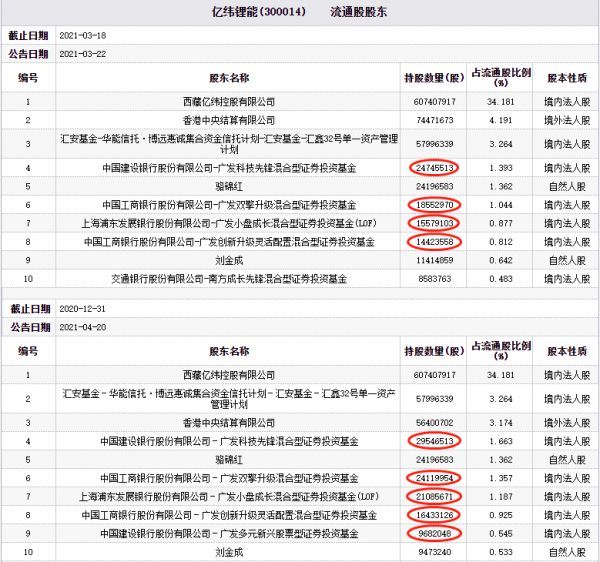This screenshot has width=600, height=562.
Task: Click the holding value 18552970
Action: tap(435, 205)
